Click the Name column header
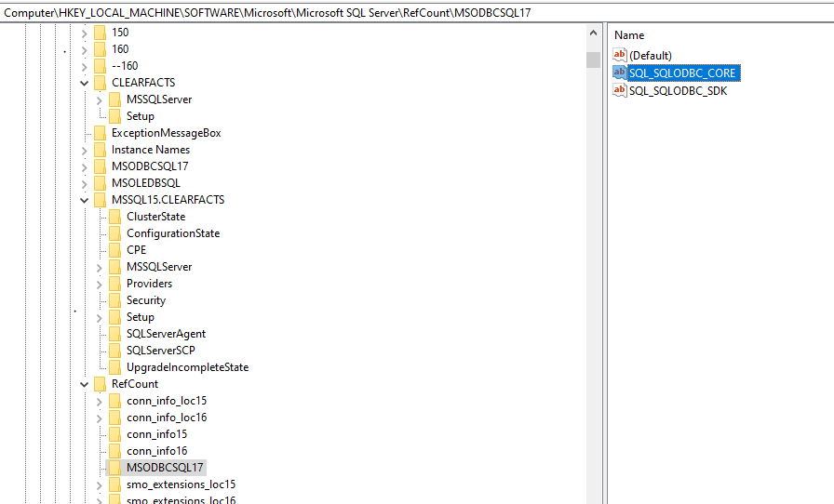 point(629,35)
